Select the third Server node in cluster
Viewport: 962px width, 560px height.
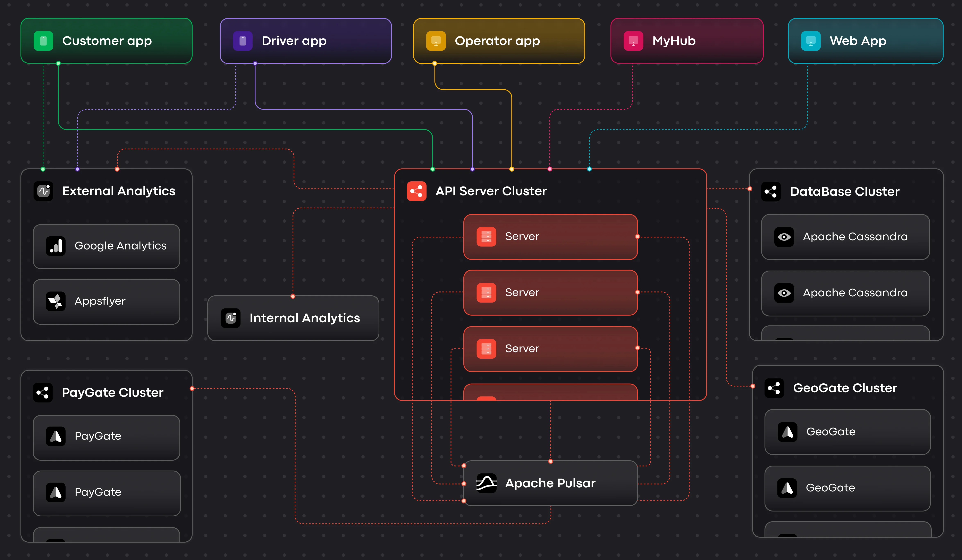(550, 349)
